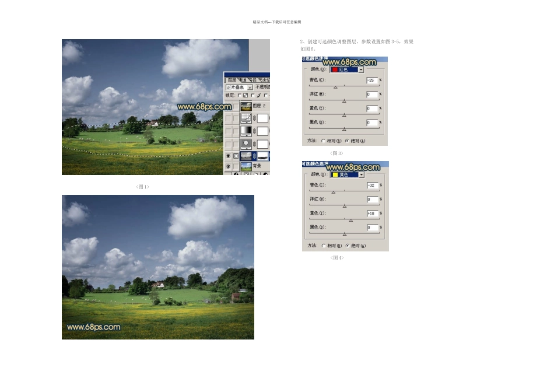This screenshot has width=554, height=392.
Task: Click 黑色 value field in the 红色 dialog
Action: [x=373, y=123]
